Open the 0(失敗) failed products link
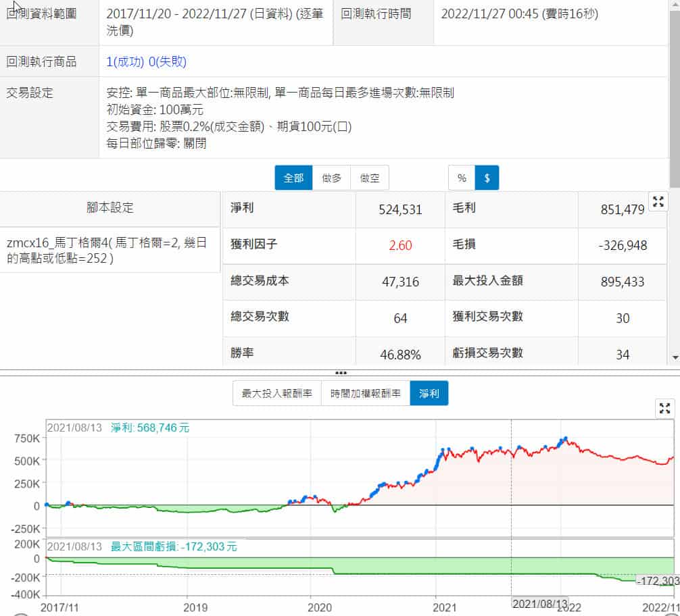This screenshot has width=680, height=616. tap(167, 62)
